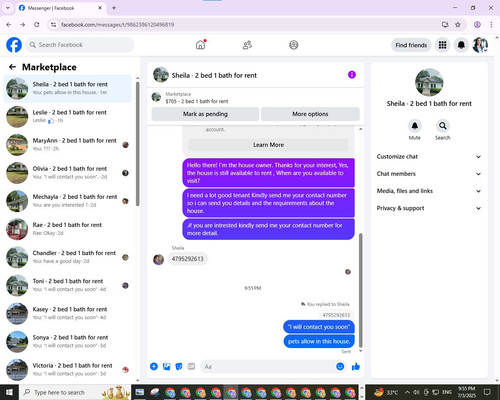
Task: Click Learn More button
Action: (268, 145)
